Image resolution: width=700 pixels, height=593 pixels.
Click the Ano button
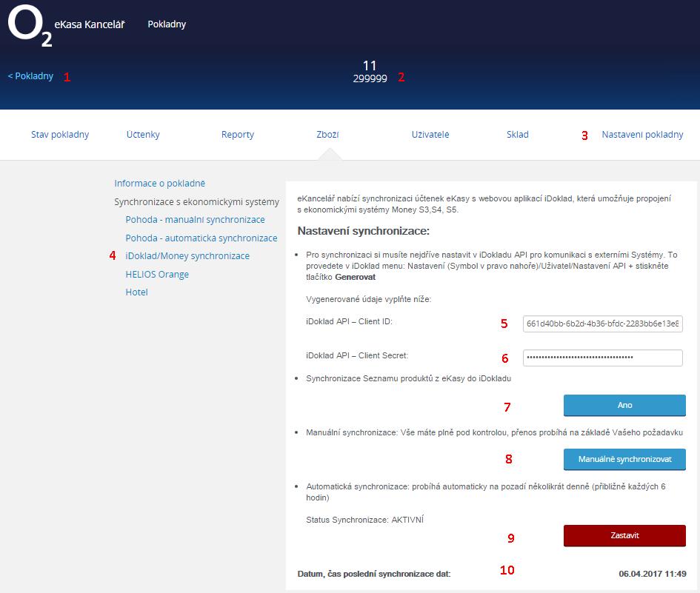coord(624,405)
